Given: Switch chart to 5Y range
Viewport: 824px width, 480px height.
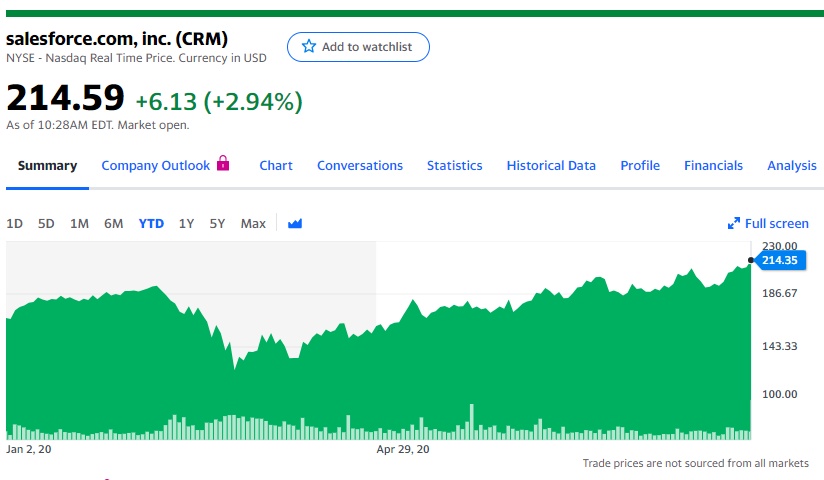Looking at the screenshot, I should [217, 223].
